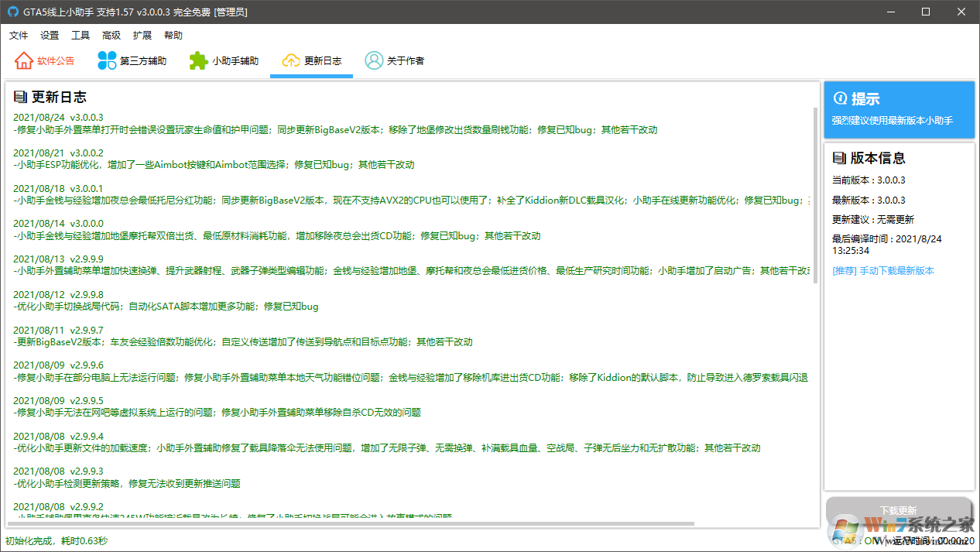
Task: Open the 帮助 menu
Action: (173, 35)
